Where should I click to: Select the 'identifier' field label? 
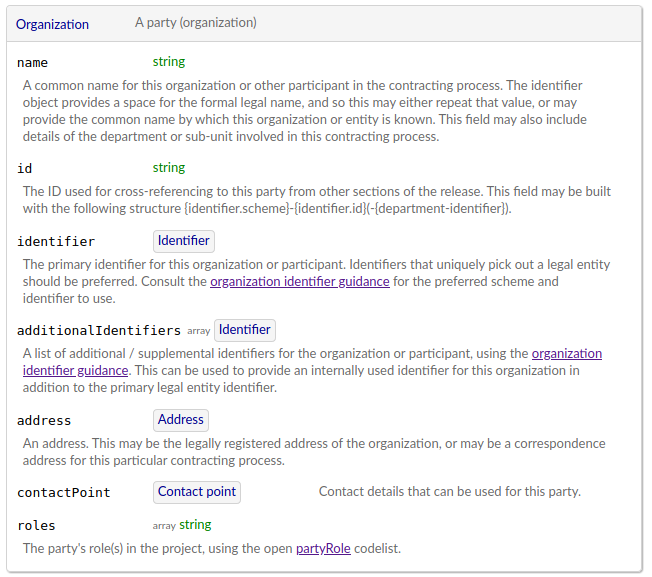pos(56,242)
